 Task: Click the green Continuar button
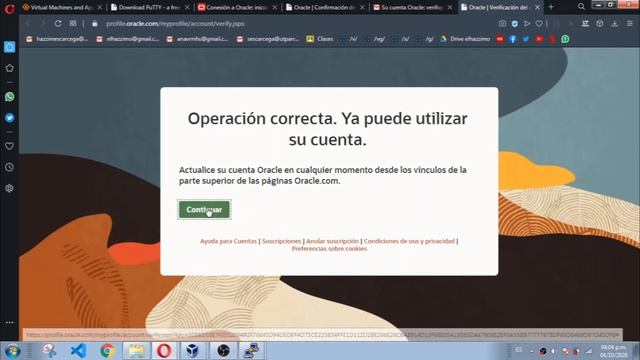tap(204, 209)
